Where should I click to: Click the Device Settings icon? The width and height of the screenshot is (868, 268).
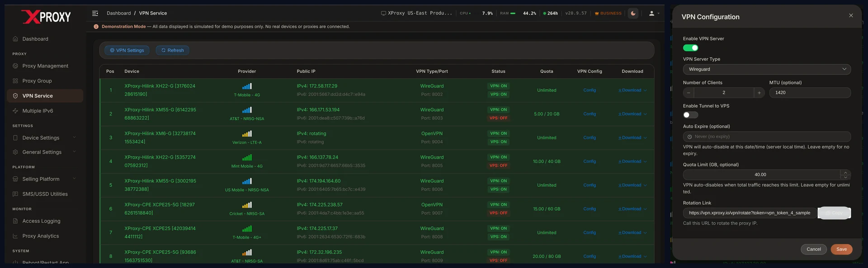tap(15, 138)
